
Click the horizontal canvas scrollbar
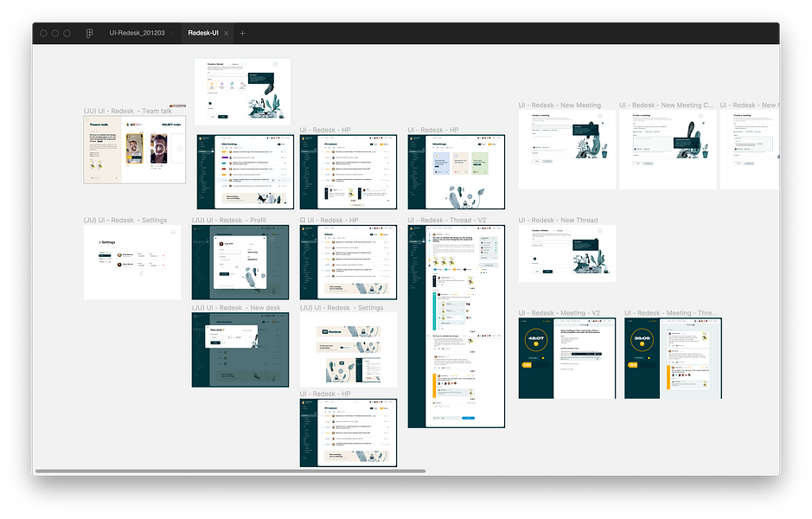(230, 471)
